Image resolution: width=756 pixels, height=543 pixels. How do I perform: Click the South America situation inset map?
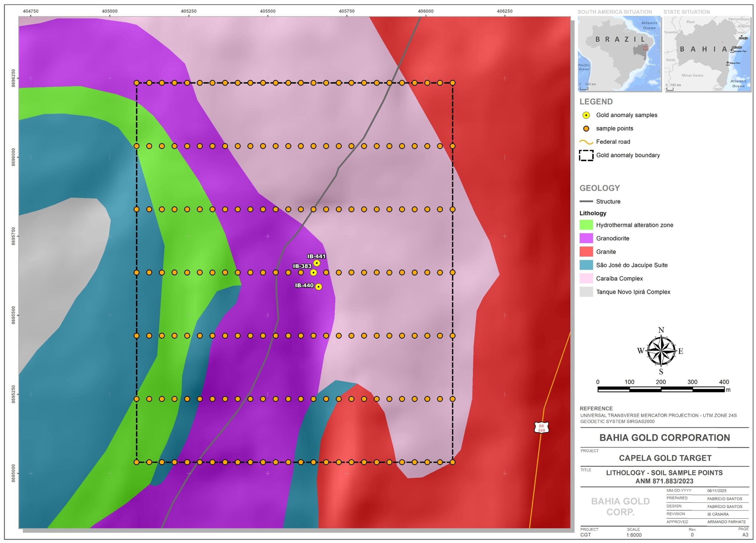point(619,54)
